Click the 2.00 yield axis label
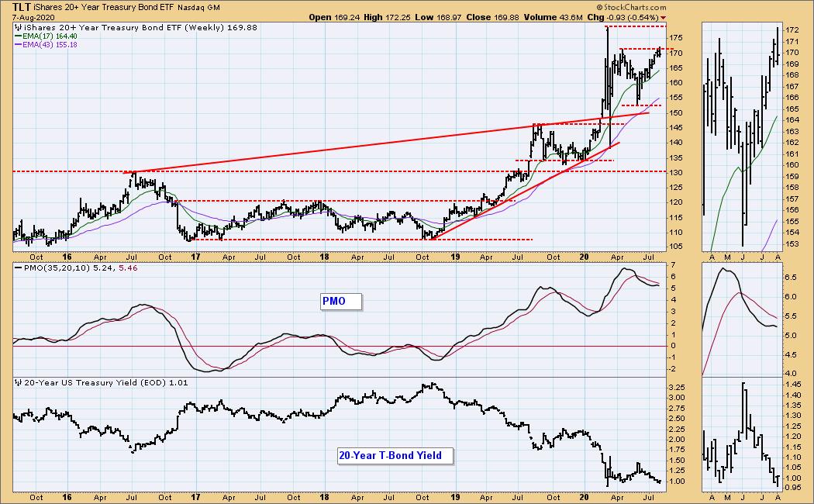 click(678, 439)
